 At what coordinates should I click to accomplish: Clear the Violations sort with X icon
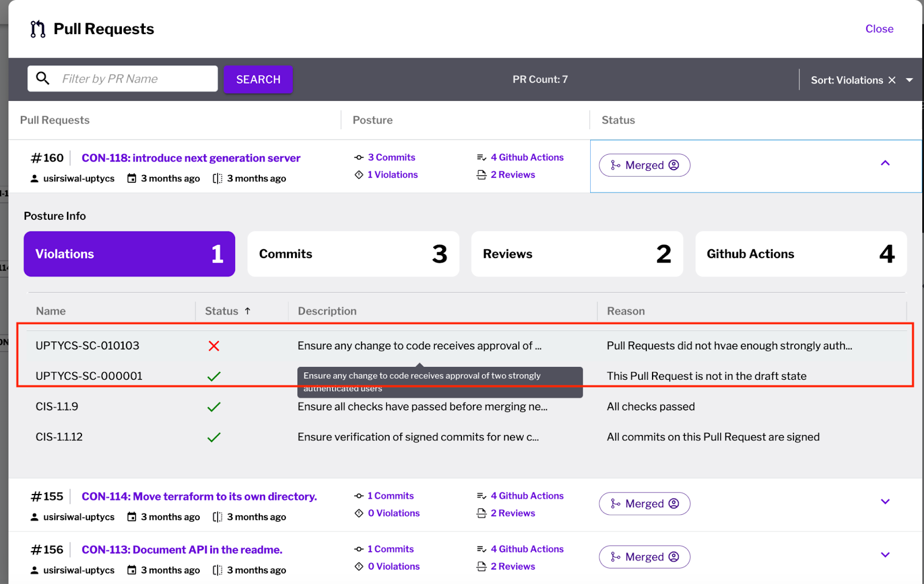pyautogui.click(x=892, y=80)
